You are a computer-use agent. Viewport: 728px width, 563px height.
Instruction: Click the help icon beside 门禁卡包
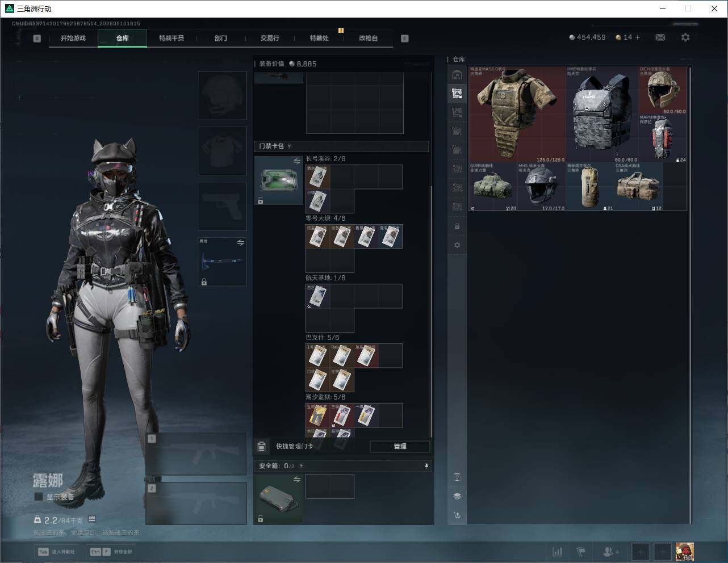[x=290, y=146]
